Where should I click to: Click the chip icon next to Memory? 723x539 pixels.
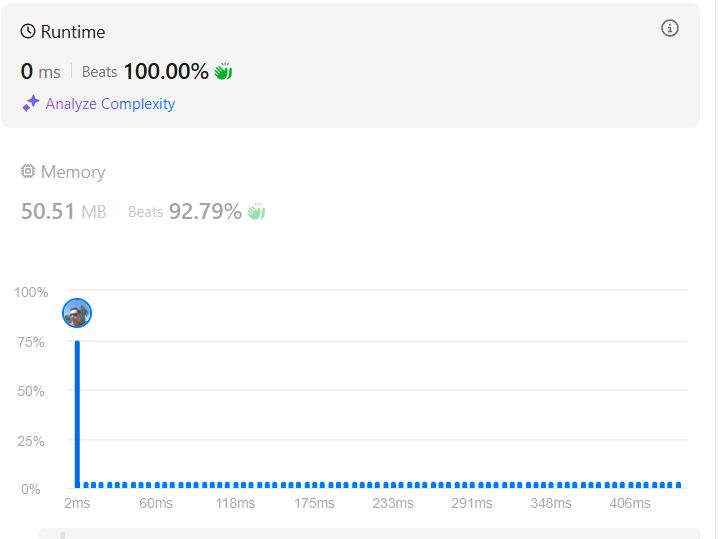click(x=28, y=172)
